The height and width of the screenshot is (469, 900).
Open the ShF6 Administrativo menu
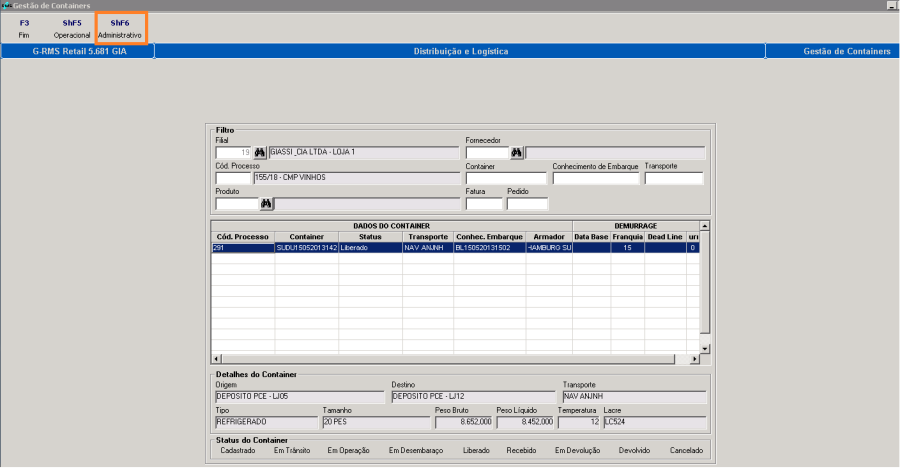click(120, 28)
